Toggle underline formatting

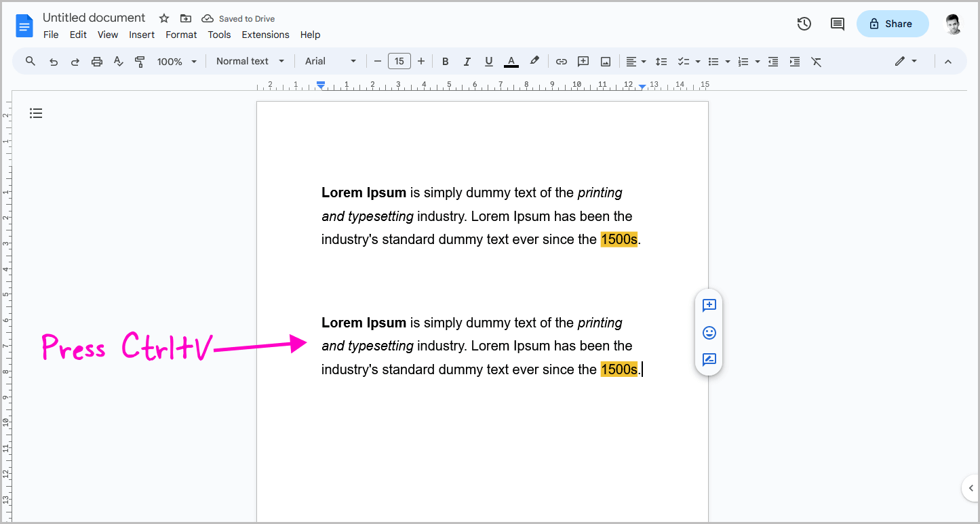pyautogui.click(x=488, y=61)
